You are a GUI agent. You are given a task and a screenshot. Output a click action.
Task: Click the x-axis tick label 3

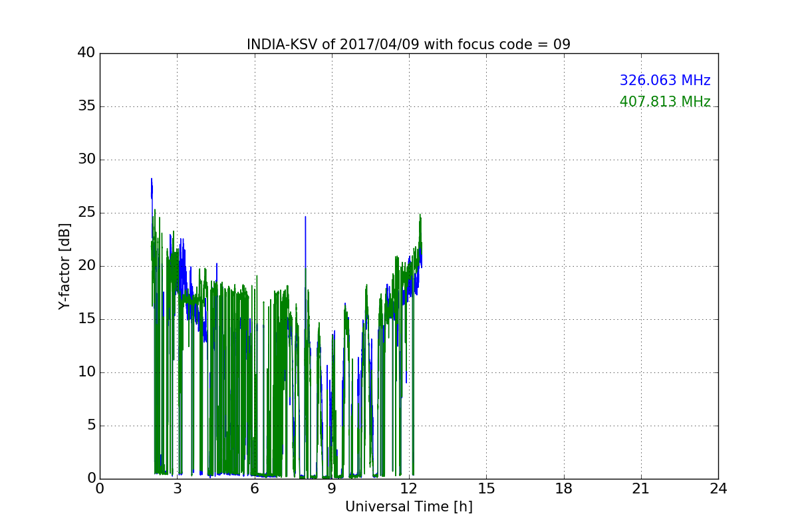point(178,489)
